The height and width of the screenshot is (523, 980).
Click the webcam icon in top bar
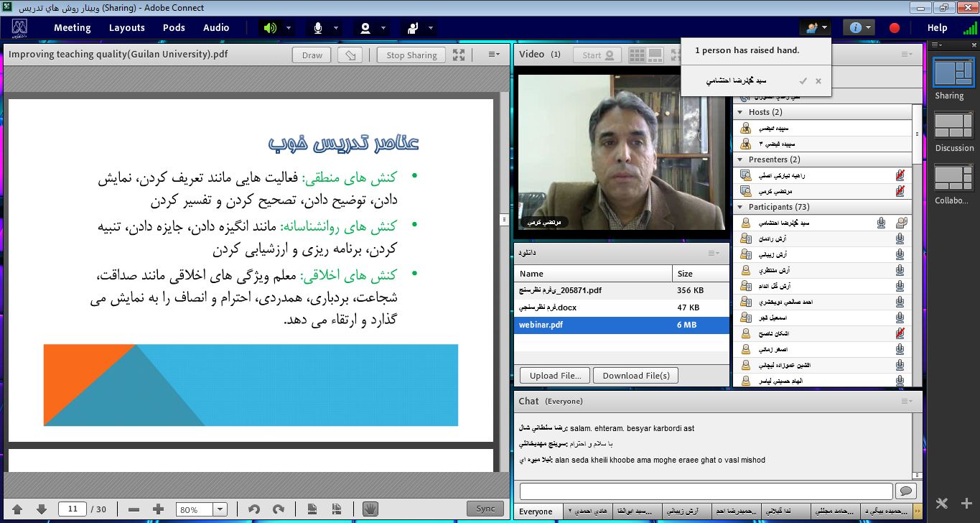[x=365, y=28]
